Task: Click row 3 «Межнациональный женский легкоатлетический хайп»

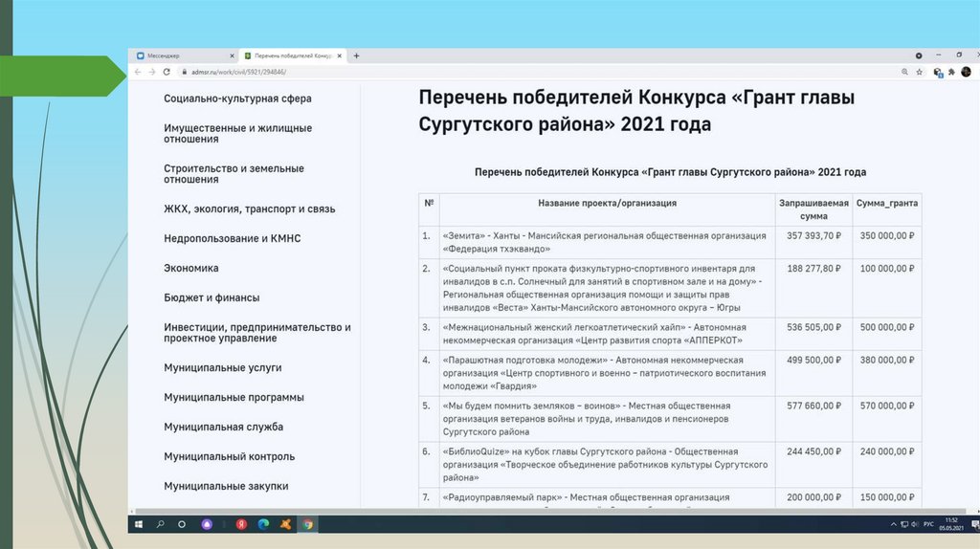Action: tap(594, 334)
